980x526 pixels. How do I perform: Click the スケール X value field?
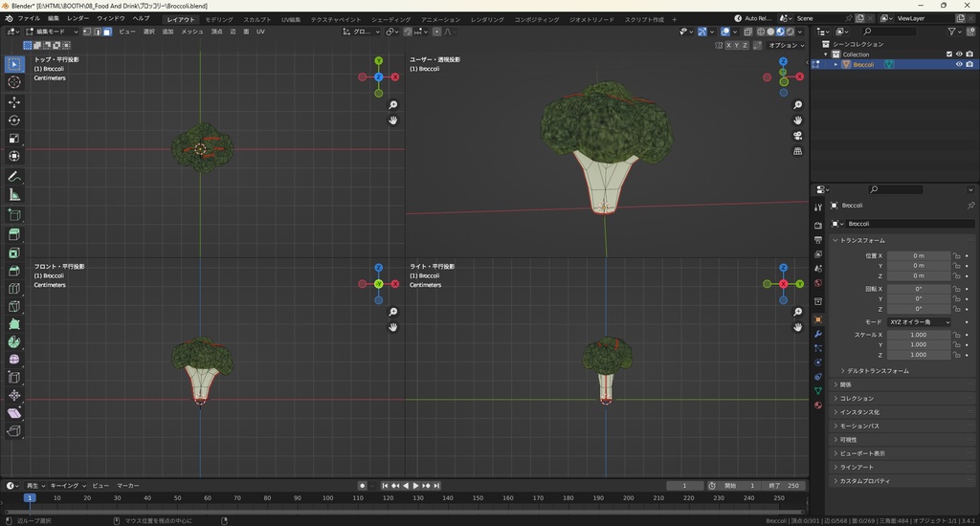tap(919, 335)
